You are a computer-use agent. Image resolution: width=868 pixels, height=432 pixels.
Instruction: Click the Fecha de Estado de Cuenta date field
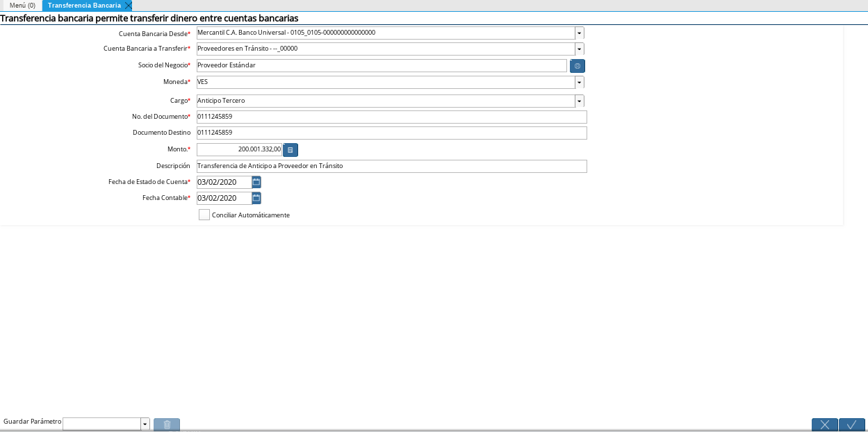point(224,182)
